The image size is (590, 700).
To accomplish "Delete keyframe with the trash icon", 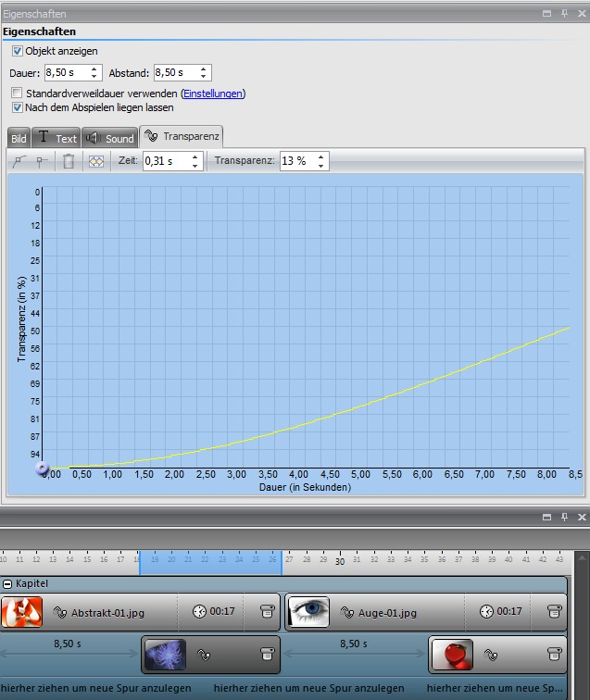I will [69, 161].
